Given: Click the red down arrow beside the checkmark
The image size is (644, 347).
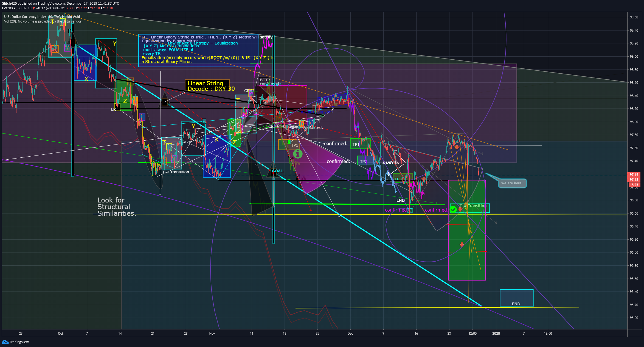Looking at the screenshot, I should [x=460, y=209].
